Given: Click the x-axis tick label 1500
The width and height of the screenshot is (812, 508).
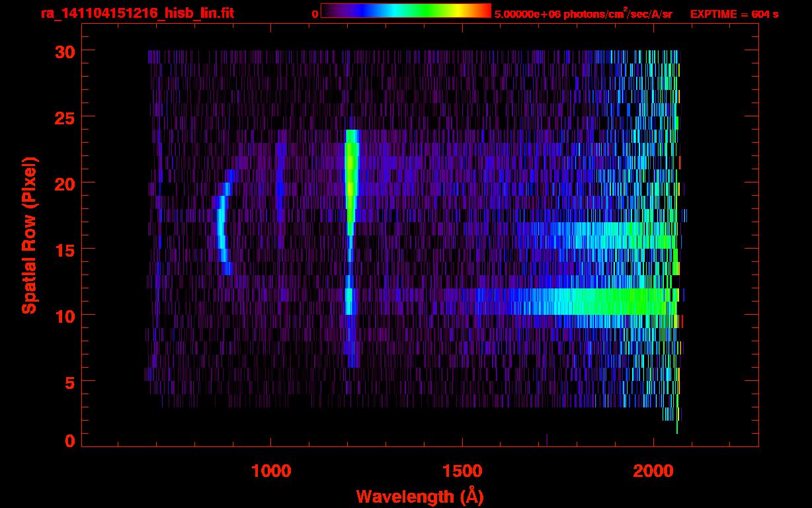Looking at the screenshot, I should click(x=462, y=471).
